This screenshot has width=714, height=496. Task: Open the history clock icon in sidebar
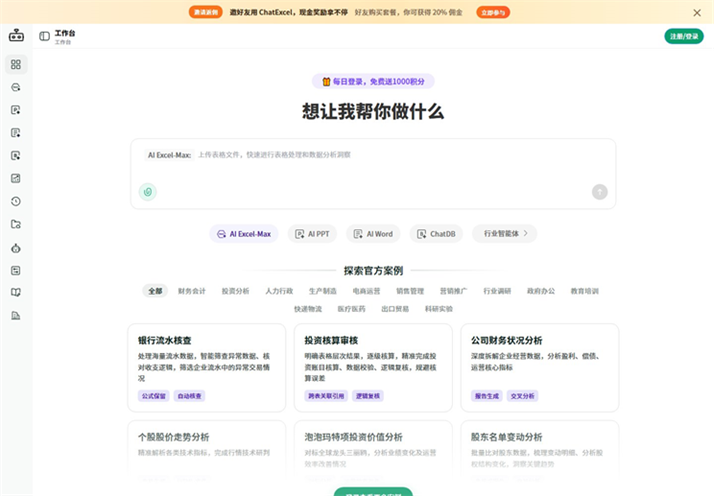tap(16, 201)
